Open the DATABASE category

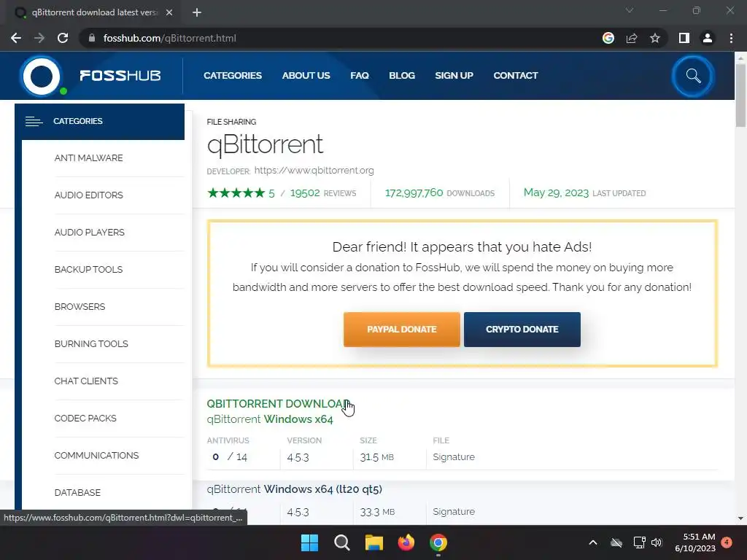(77, 492)
